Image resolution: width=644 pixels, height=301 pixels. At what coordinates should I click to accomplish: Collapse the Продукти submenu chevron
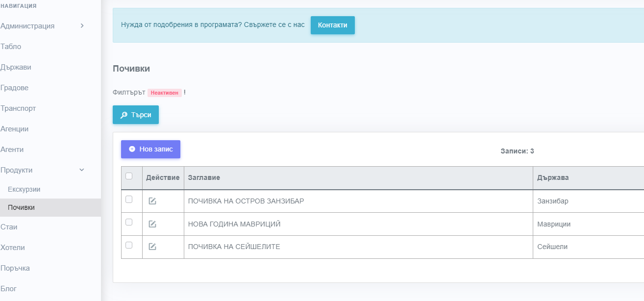click(82, 170)
